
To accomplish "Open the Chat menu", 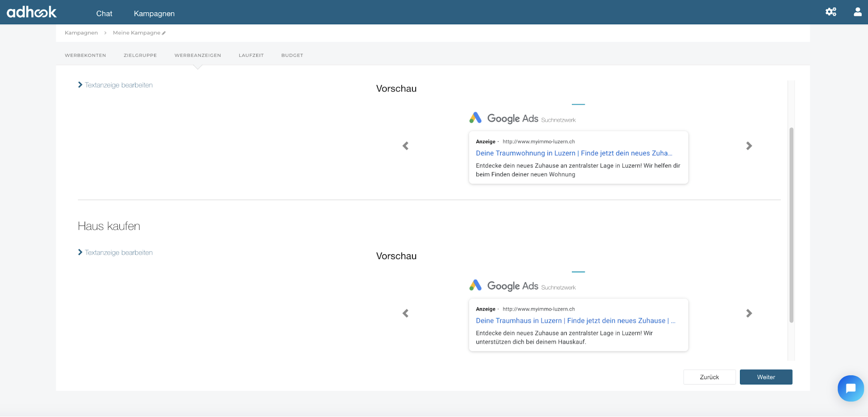I will tap(104, 13).
